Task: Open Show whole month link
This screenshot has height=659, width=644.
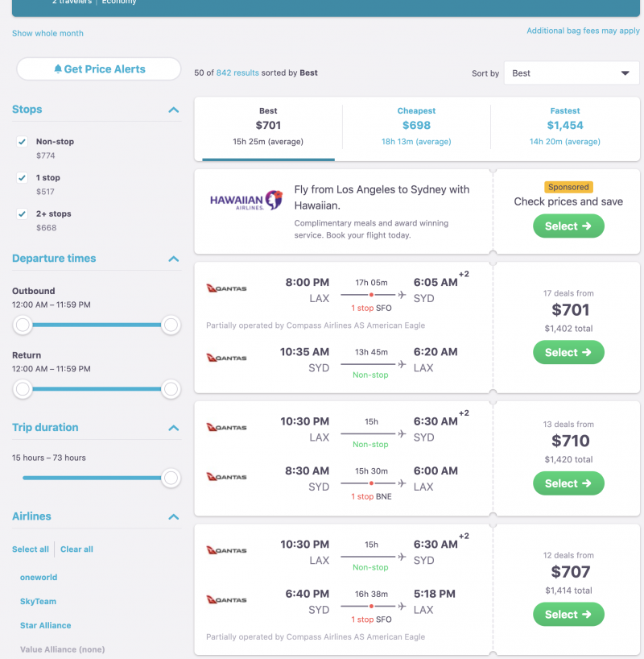Action: (x=47, y=33)
